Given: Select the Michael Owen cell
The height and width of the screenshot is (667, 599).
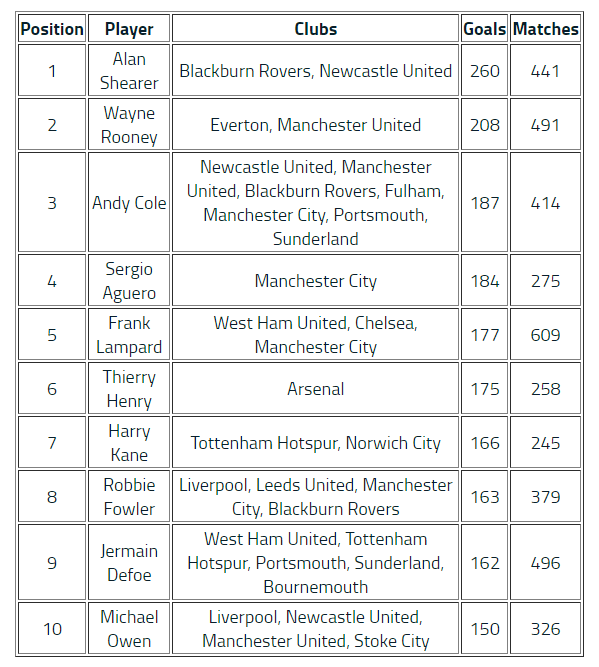Looking at the screenshot, I should [x=129, y=628].
